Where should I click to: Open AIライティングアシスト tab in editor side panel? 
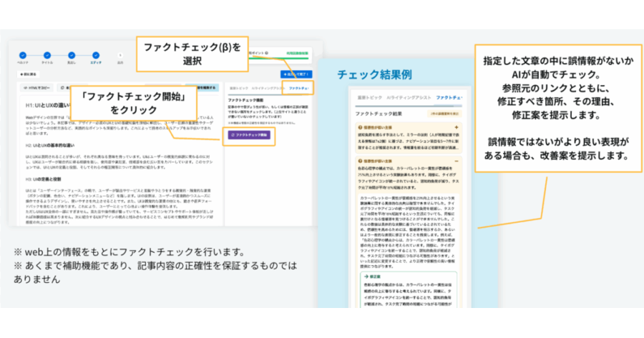[268, 88]
